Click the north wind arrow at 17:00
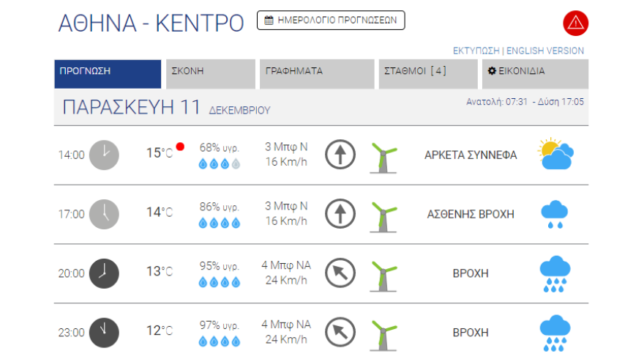Screen dimensions: 644x362 point(340,214)
